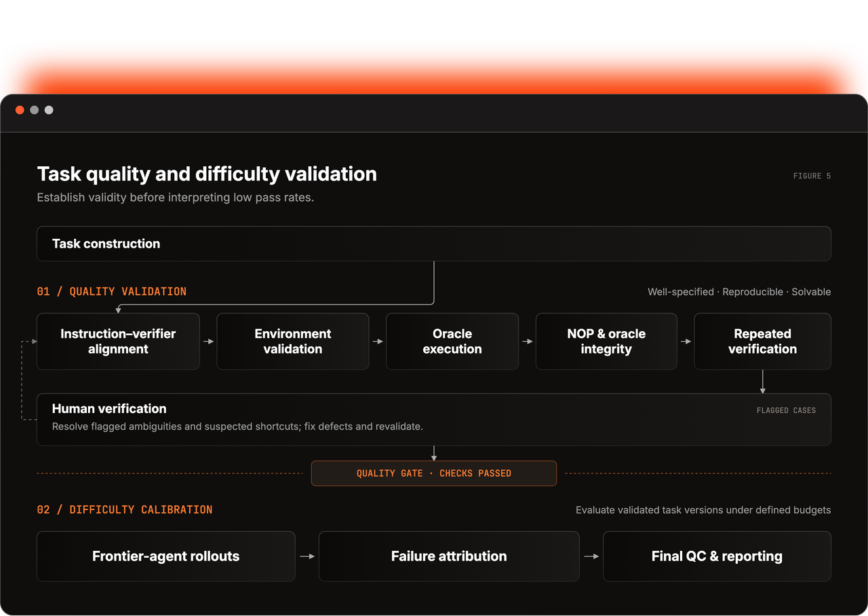
Task: Click the middle gray window dot
Action: pos(34,110)
